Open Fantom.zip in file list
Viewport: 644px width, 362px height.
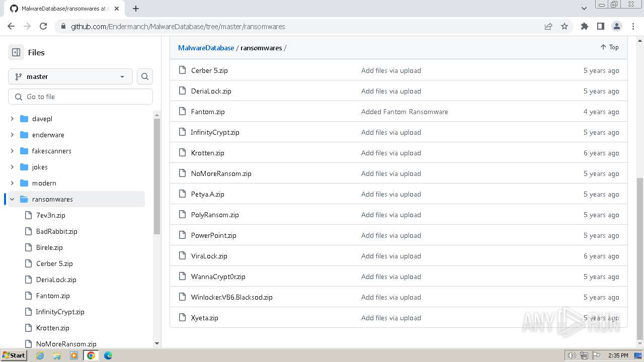click(208, 112)
